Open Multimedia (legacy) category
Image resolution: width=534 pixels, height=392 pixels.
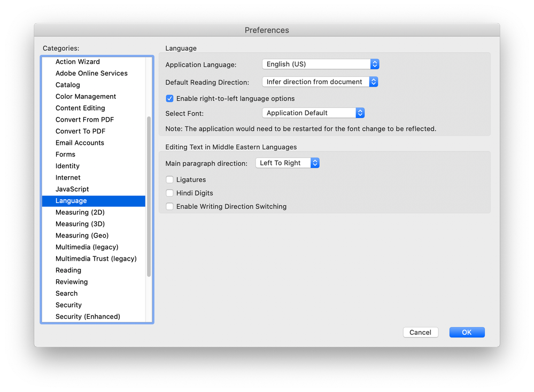(x=94, y=247)
